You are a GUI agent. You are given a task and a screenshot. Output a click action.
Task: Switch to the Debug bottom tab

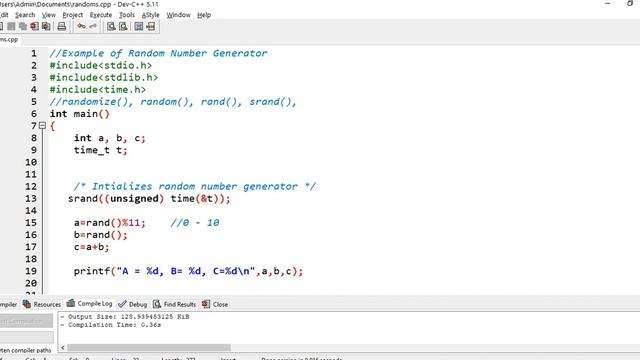click(133, 304)
